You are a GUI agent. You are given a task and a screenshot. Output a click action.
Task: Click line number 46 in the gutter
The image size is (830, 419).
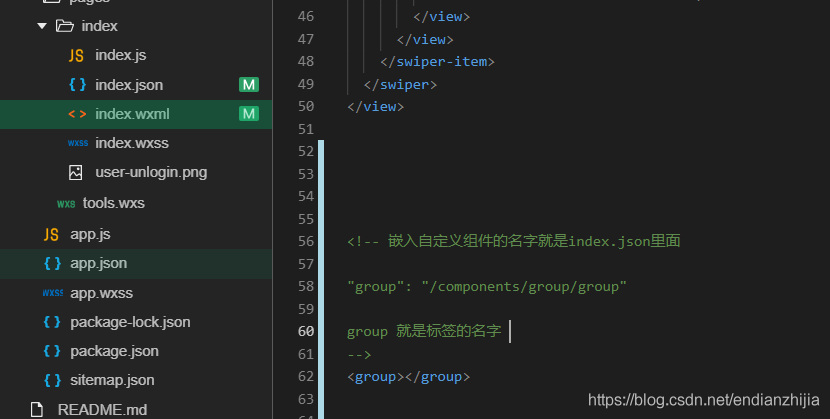click(306, 16)
